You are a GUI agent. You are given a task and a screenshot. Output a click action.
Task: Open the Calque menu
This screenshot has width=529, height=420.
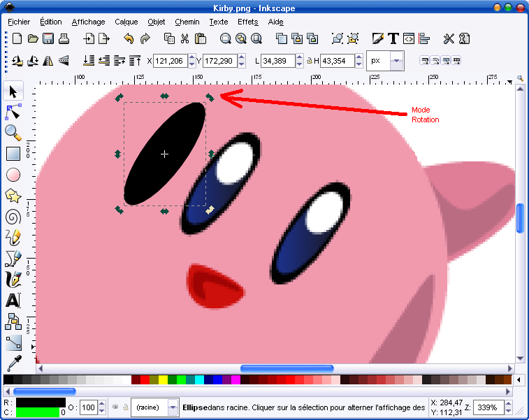click(x=126, y=22)
